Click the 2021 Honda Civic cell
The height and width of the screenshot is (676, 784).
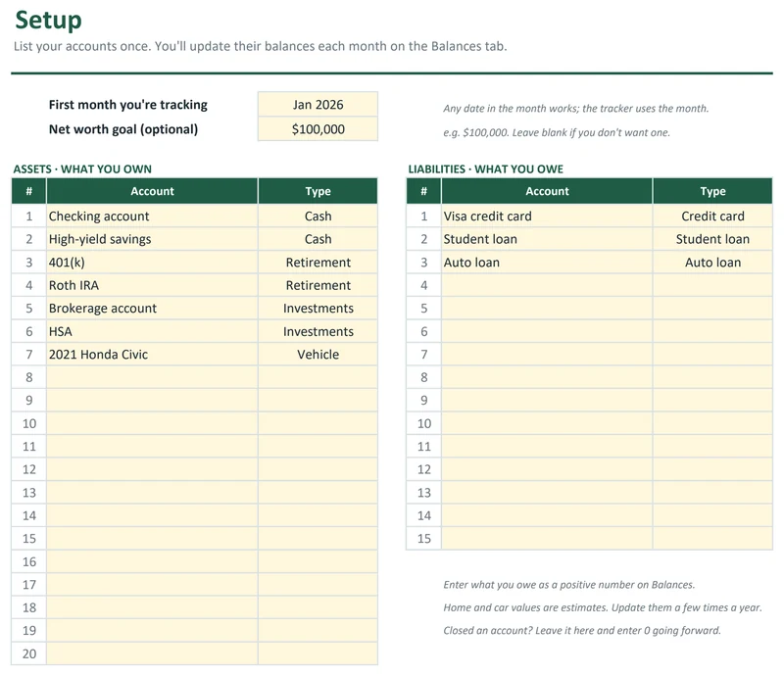click(152, 354)
